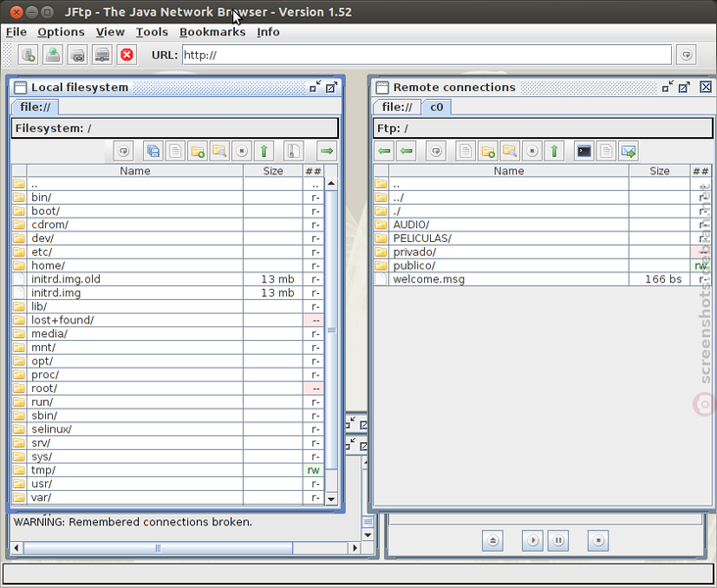Click the green right arrow upload icon
717x588 pixels.
click(326, 151)
